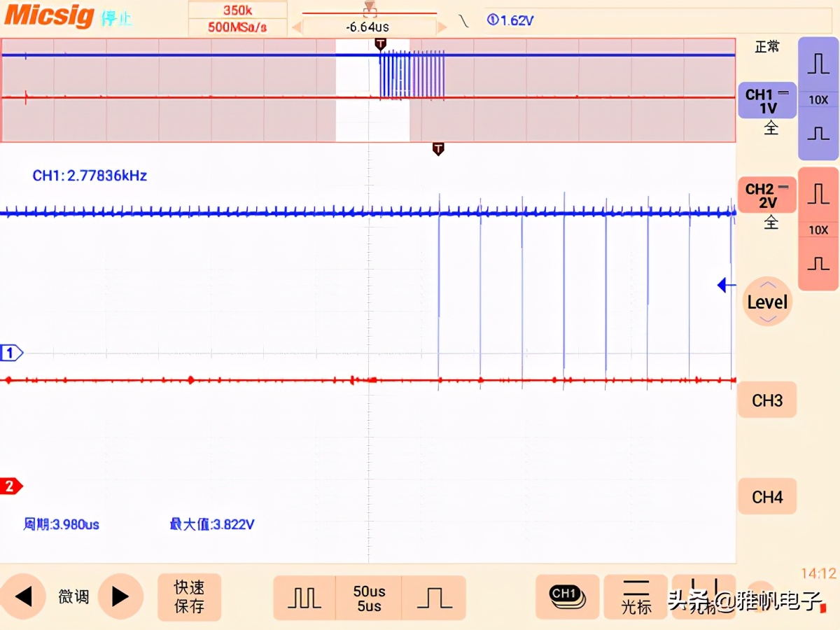Tap the 快速保存 quick save button
Image resolution: width=840 pixels, height=630 pixels.
click(189, 596)
